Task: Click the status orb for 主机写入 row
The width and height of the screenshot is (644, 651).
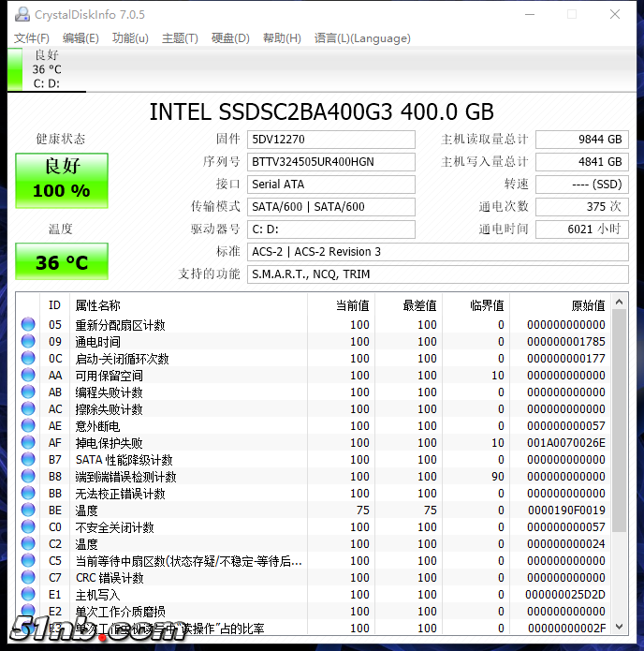Action: [x=28, y=595]
